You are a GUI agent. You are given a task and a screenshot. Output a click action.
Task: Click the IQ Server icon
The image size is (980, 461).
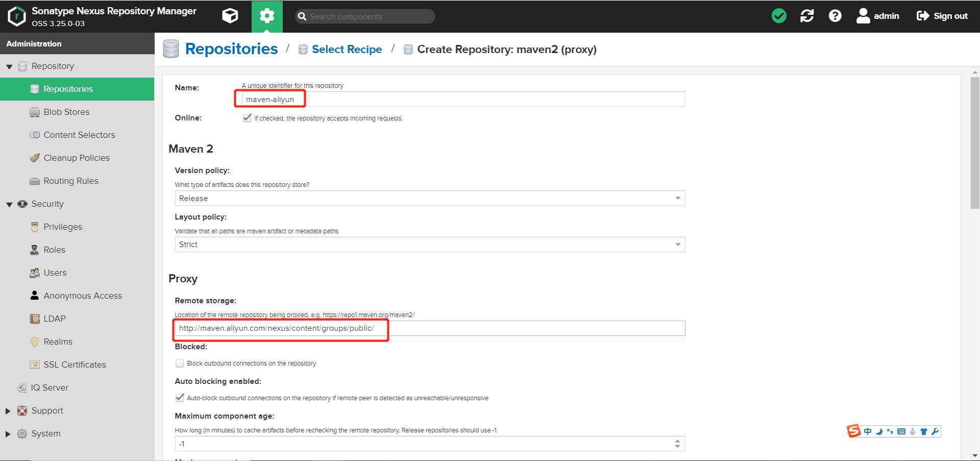coord(22,387)
